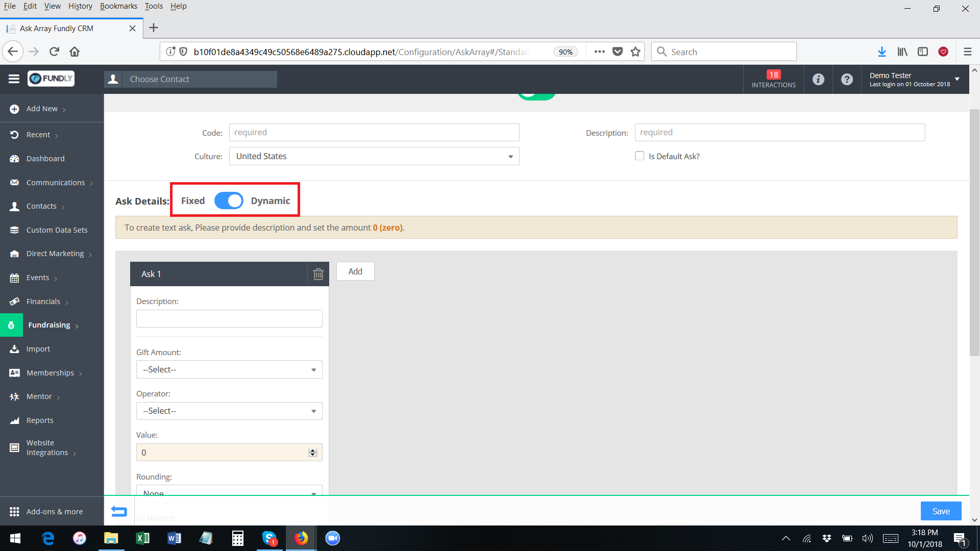Open Skype from the taskbar
Image resolution: width=980 pixels, height=551 pixels.
tap(269, 538)
